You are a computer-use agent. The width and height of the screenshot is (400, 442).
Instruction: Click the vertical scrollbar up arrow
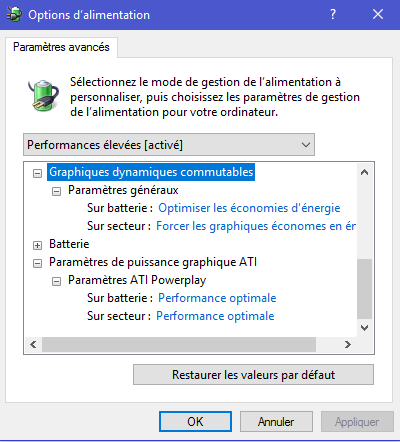click(364, 172)
